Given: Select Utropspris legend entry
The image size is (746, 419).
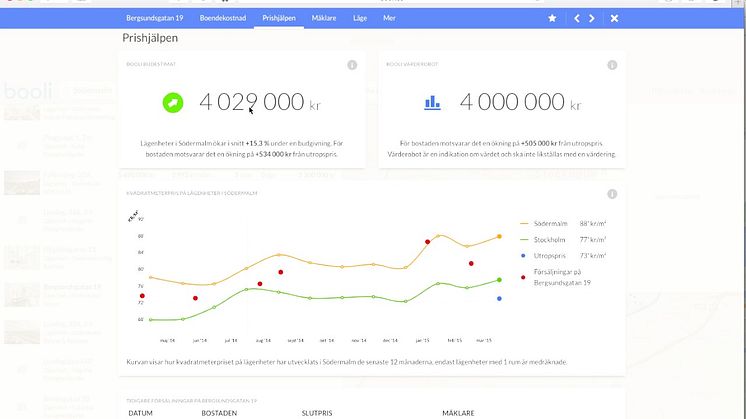Looking at the screenshot, I should [563, 255].
